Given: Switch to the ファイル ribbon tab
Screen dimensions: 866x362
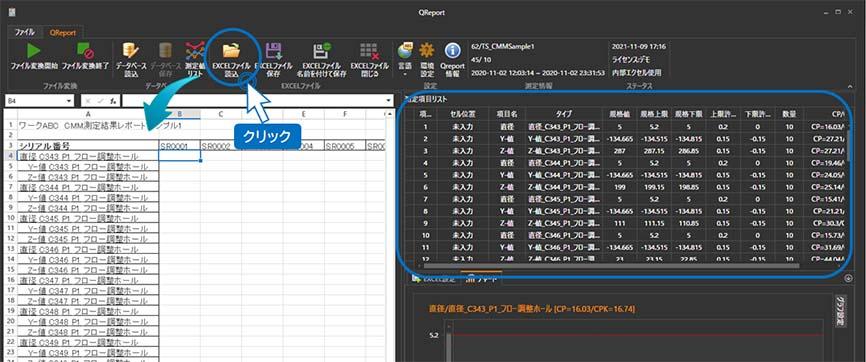Looking at the screenshot, I should coord(25,33).
